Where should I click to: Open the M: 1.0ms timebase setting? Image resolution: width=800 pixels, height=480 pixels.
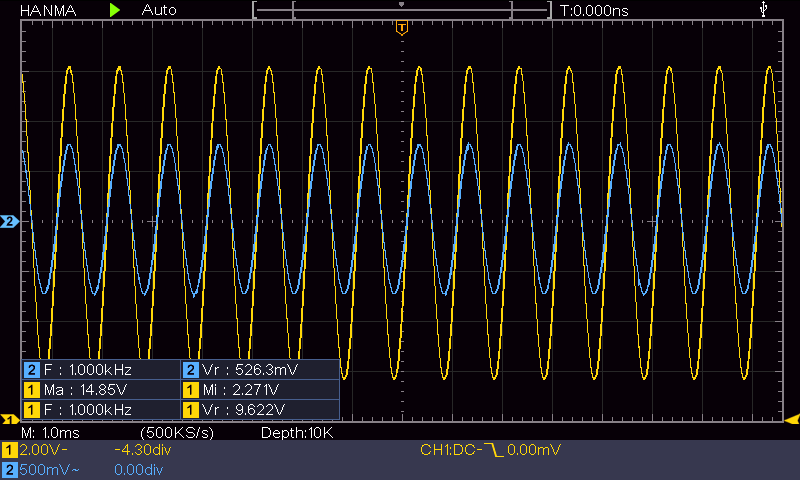pyautogui.click(x=42, y=433)
